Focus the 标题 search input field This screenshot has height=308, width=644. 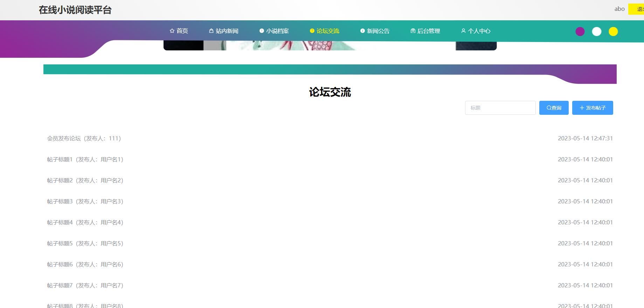point(500,108)
